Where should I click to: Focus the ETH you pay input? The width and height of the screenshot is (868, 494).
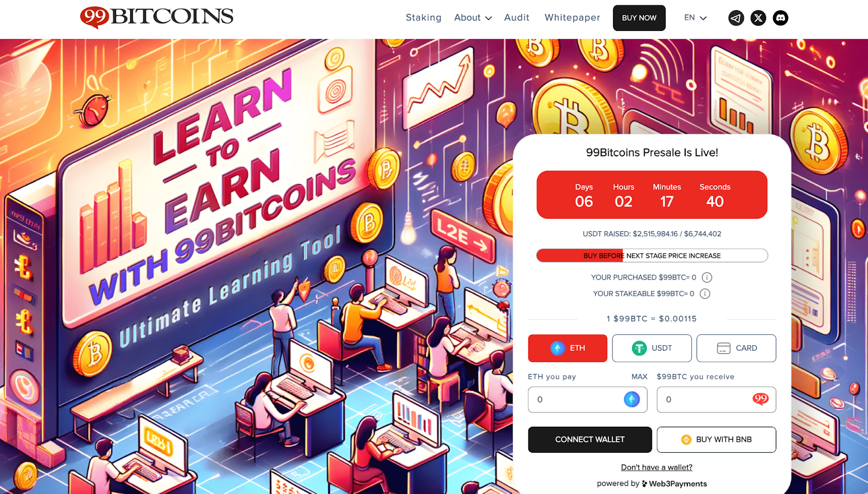(588, 400)
